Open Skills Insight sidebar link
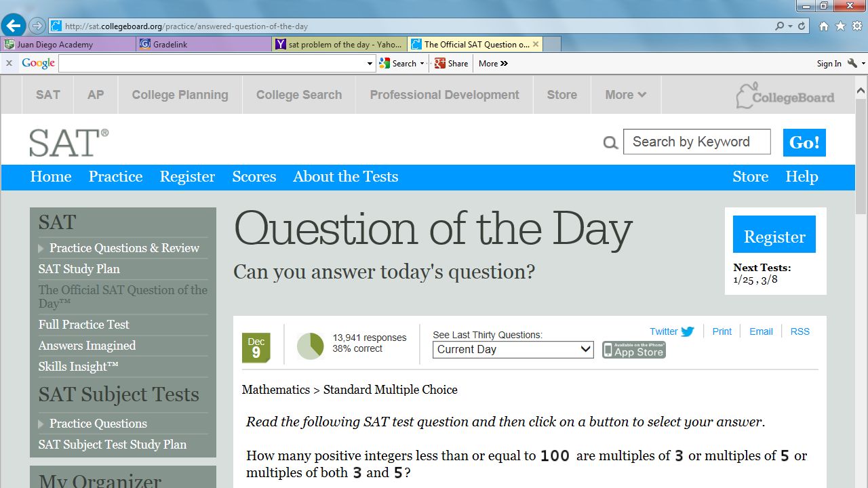Image resolution: width=868 pixels, height=488 pixels. tap(78, 367)
